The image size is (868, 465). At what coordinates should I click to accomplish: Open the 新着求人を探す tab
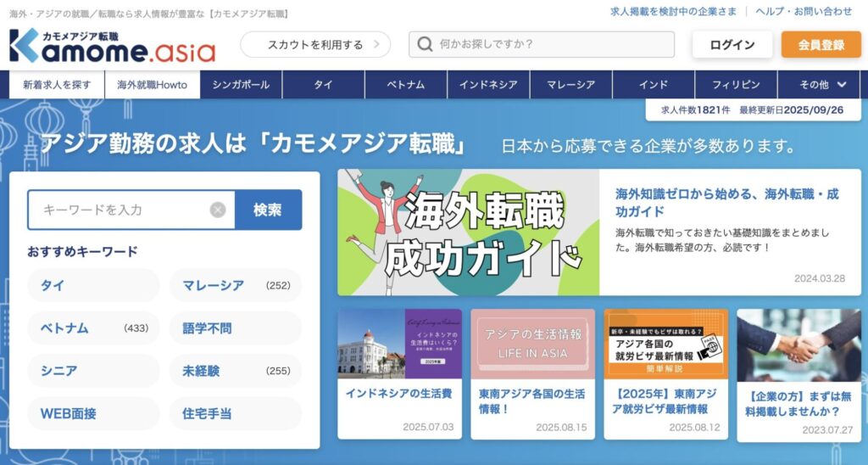click(x=57, y=85)
